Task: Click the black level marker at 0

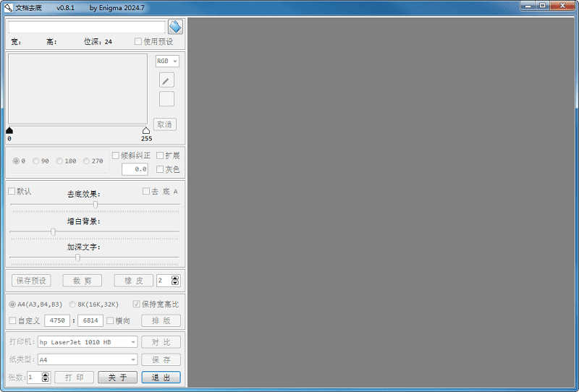Action: [9, 130]
